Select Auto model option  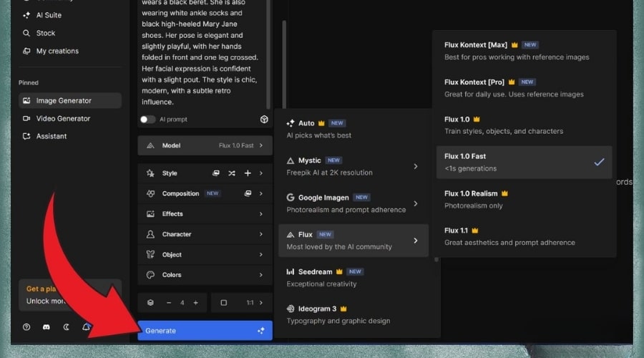(353, 129)
